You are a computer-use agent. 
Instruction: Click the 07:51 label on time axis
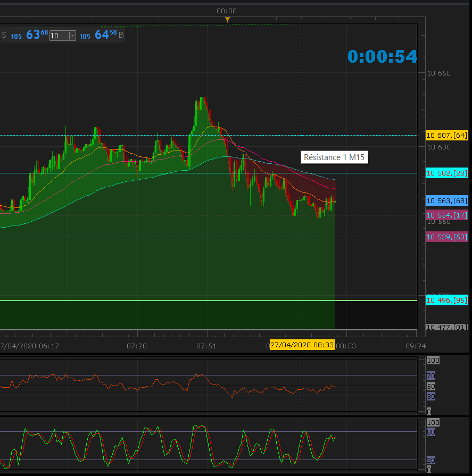pos(207,346)
